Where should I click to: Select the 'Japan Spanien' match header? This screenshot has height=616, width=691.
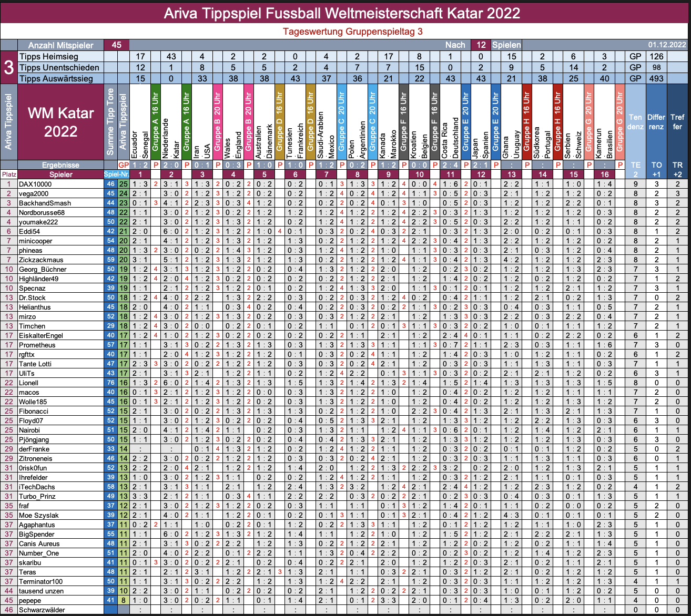pyautogui.click(x=481, y=122)
